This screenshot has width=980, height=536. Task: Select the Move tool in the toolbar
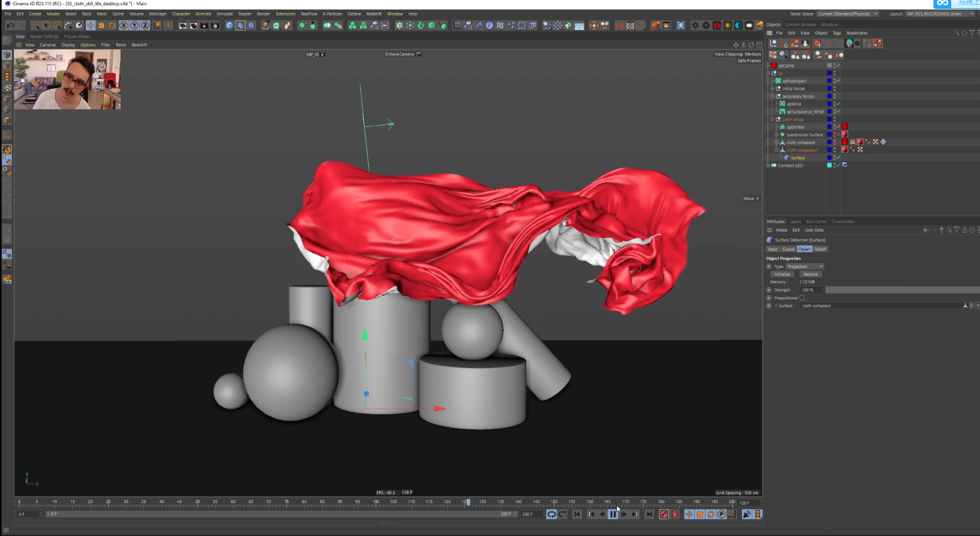click(x=91, y=25)
